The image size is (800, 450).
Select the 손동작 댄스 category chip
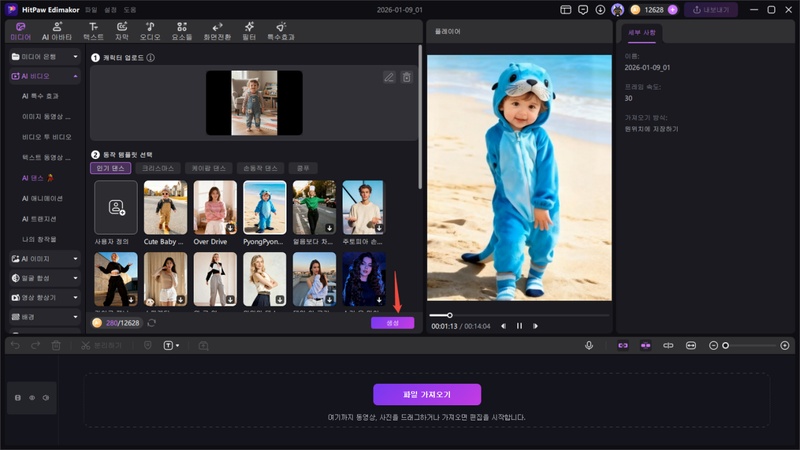point(260,168)
